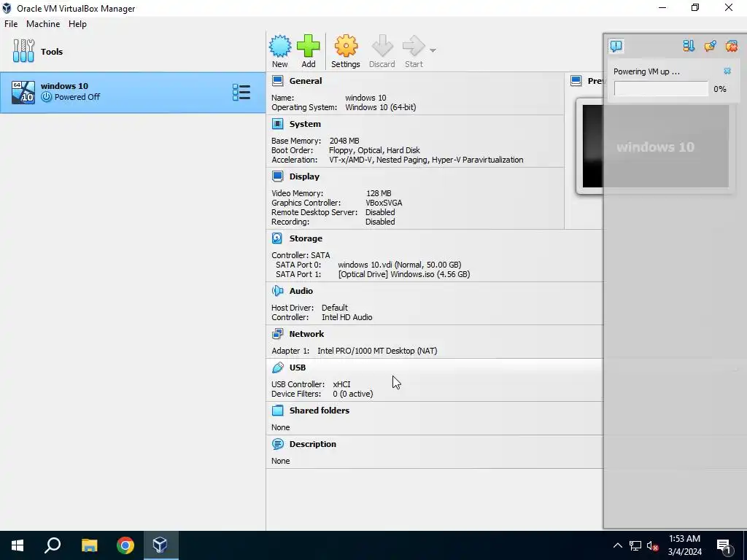
Task: Click the xHCI USB controller value
Action: [x=341, y=384]
